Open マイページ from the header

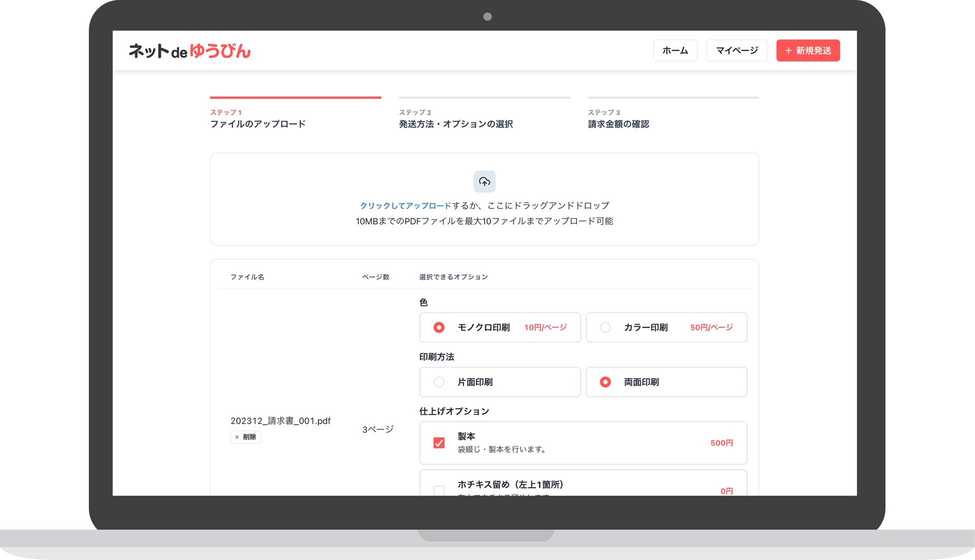[736, 50]
